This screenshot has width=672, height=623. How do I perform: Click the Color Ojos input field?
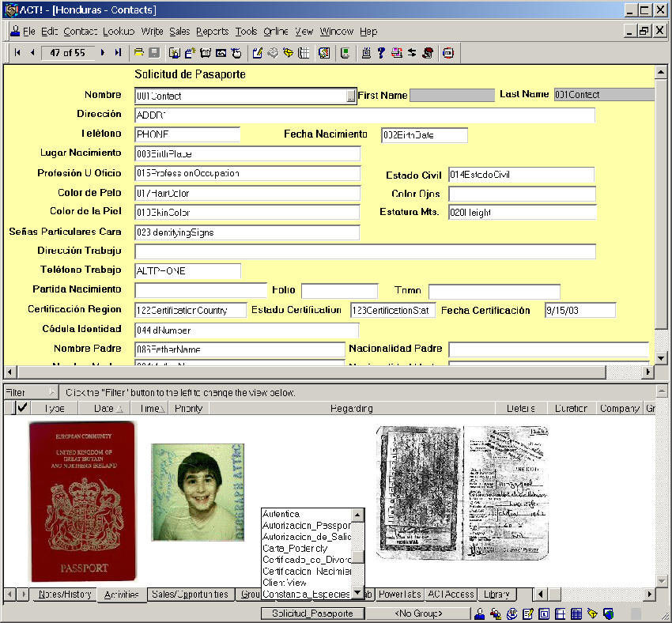coord(522,194)
